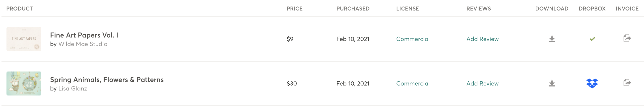Add Review for Spring Animals
The image size is (644, 106).
[482, 83]
